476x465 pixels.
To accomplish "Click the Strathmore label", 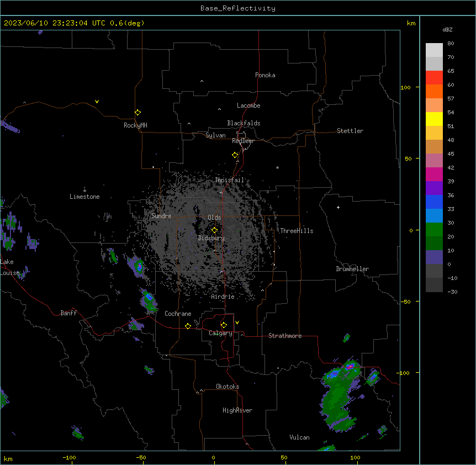I will pos(285,336).
